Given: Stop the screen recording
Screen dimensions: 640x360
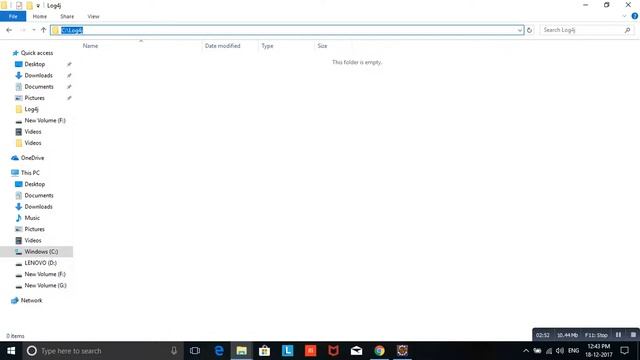Looking at the screenshot, I should [633, 335].
